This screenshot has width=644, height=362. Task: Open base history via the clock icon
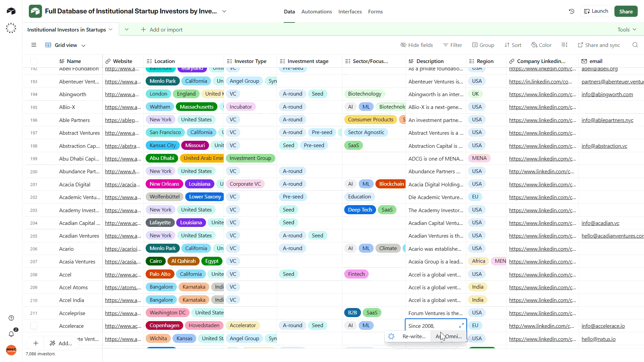coord(572,11)
